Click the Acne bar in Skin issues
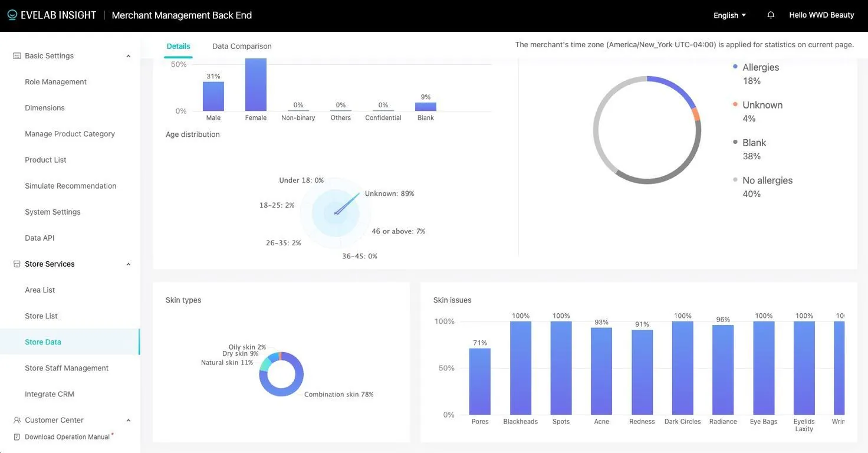This screenshot has height=453, width=868. click(x=601, y=372)
